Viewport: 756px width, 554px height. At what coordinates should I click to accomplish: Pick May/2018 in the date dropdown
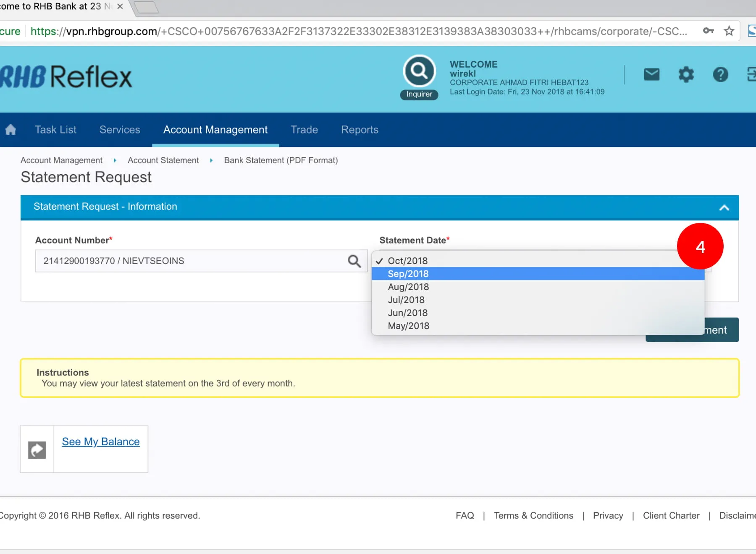408,326
